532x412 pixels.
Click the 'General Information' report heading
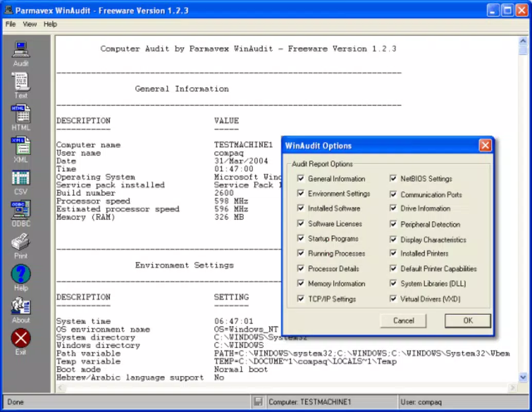[182, 89]
